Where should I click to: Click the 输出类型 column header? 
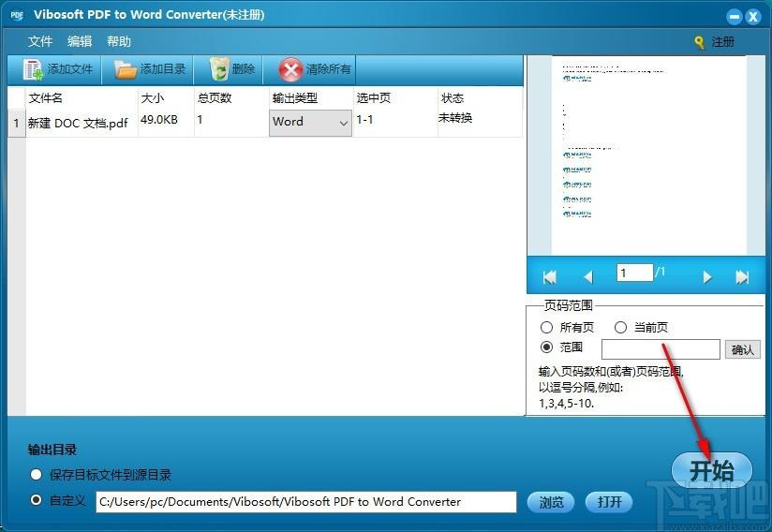(295, 98)
